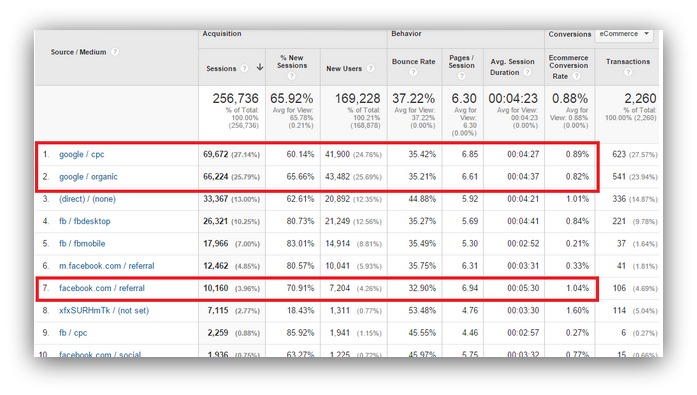Open google / organic source link
The height and width of the screenshot is (395, 697).
[88, 177]
